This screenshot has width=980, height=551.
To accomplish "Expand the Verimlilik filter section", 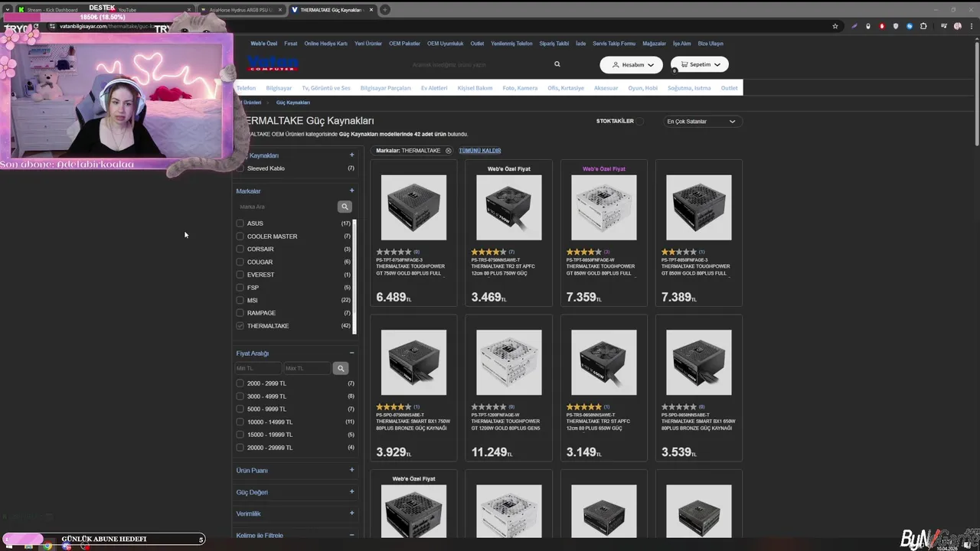I will click(351, 513).
